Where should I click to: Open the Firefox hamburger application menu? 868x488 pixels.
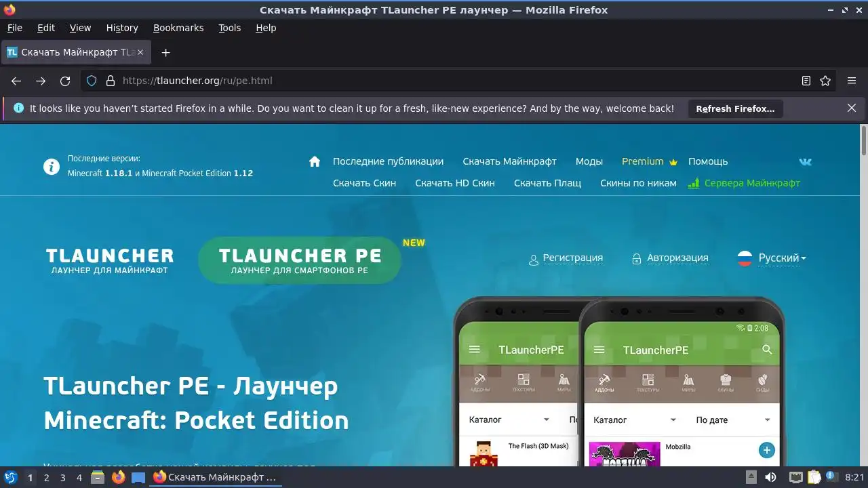[852, 81]
